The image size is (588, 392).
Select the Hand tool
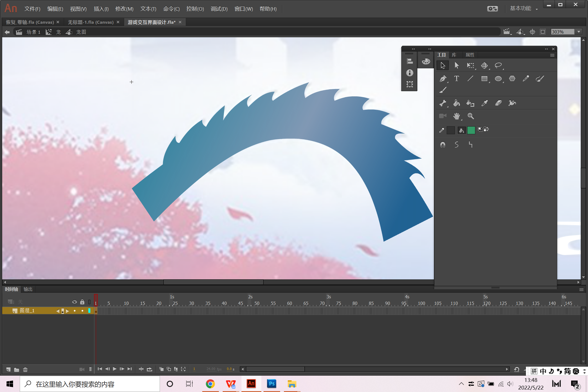pyautogui.click(x=457, y=116)
